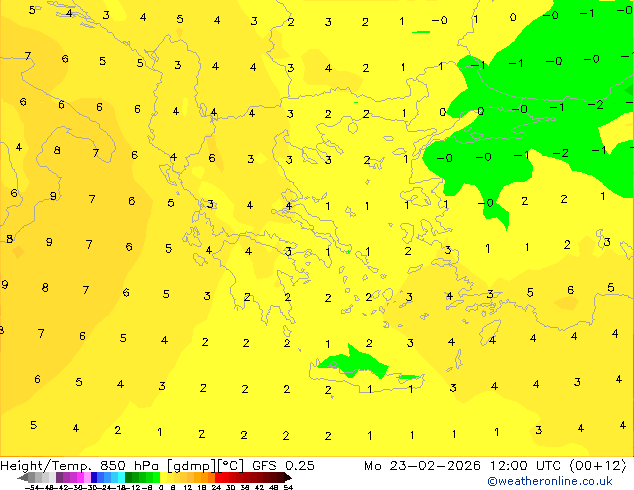
Task: Open the weatheronline.co.uk link
Action: coord(550,481)
